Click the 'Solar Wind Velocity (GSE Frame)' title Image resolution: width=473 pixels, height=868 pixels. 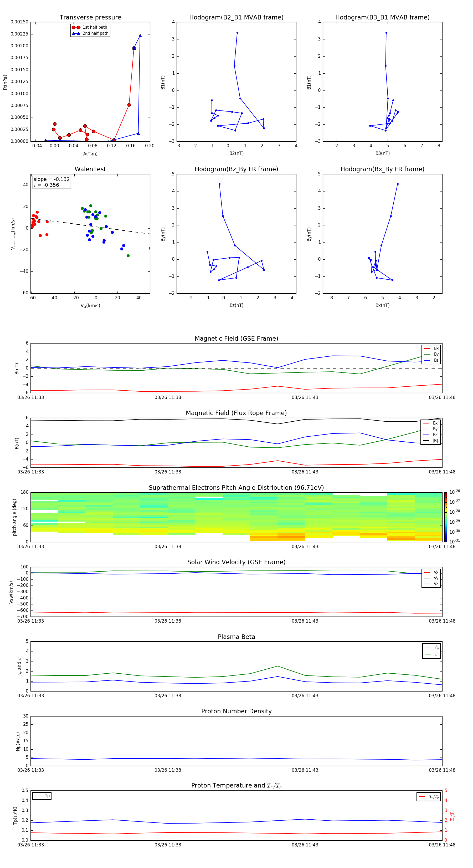[236, 562]
